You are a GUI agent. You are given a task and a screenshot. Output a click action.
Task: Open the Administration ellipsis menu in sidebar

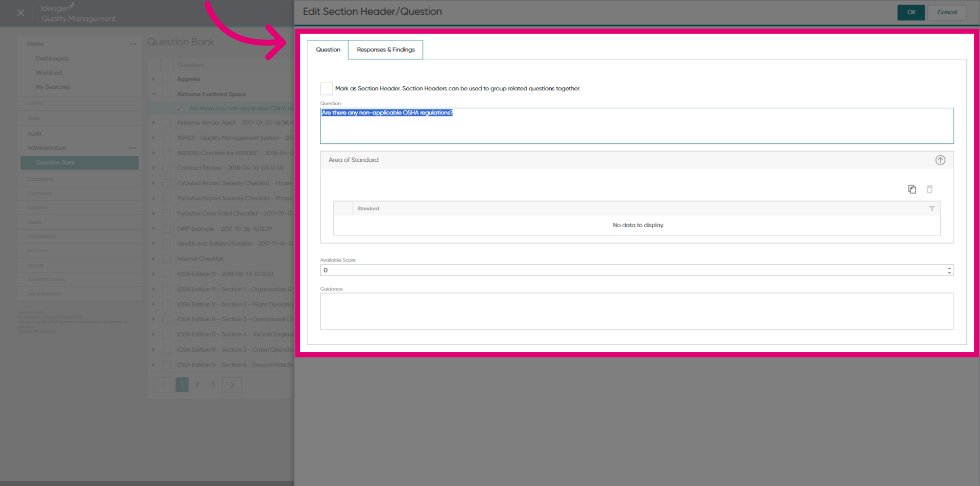tap(133, 148)
